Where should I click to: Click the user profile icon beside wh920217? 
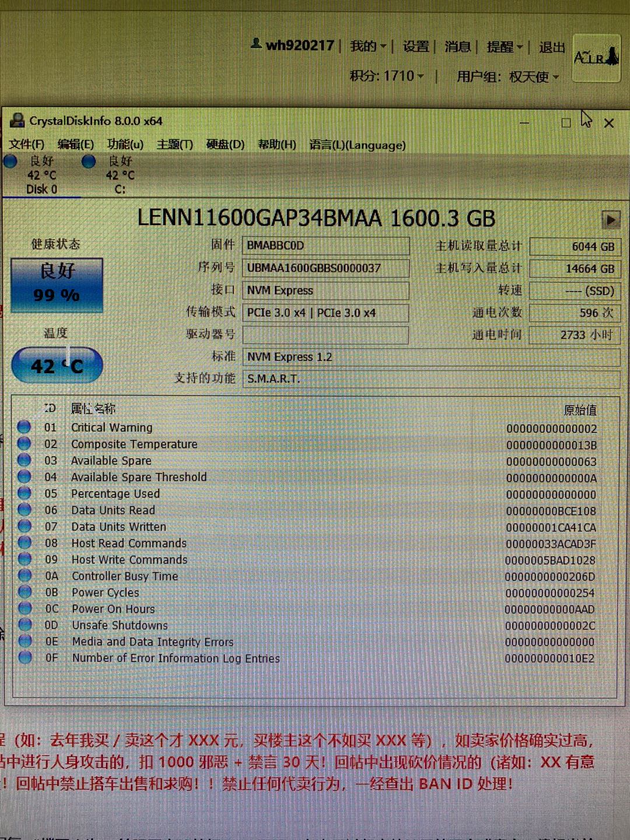[x=256, y=44]
